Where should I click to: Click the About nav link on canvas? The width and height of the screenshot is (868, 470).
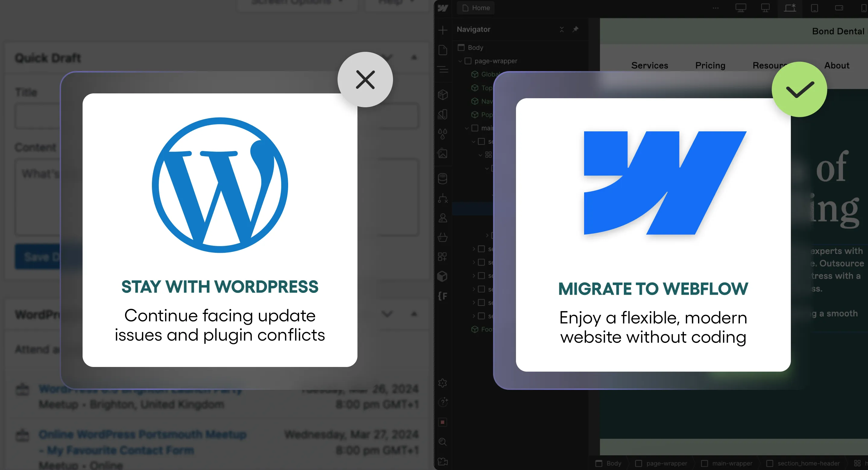click(x=836, y=65)
